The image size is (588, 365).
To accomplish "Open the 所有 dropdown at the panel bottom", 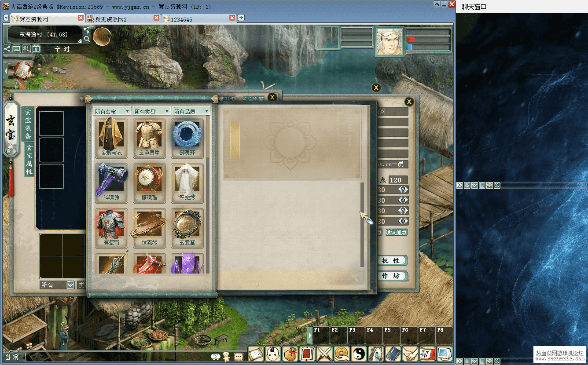I will pos(57,285).
